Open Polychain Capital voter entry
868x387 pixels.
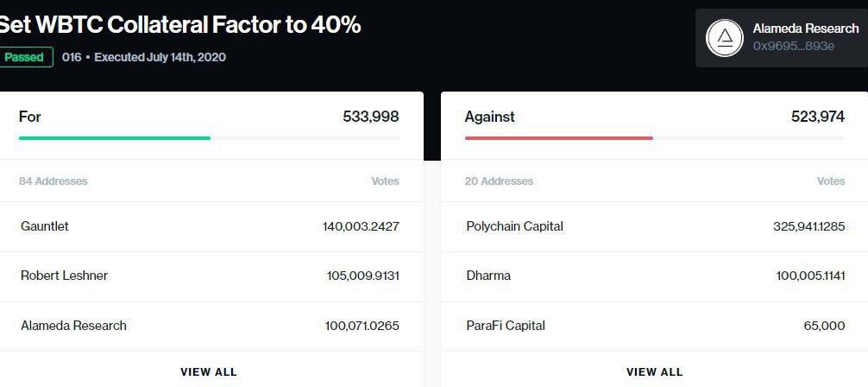[x=514, y=226]
